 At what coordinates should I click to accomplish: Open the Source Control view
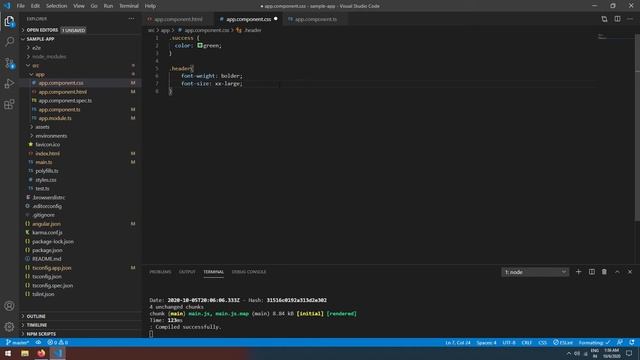click(x=9, y=63)
